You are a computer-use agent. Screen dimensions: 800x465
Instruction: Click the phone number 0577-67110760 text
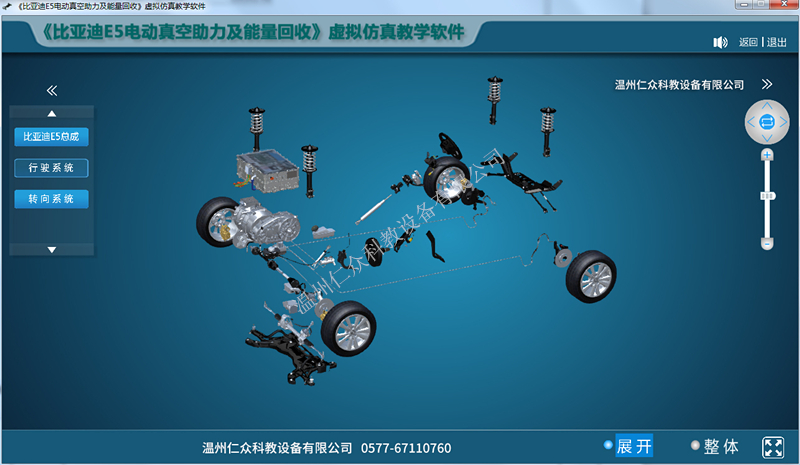406,448
